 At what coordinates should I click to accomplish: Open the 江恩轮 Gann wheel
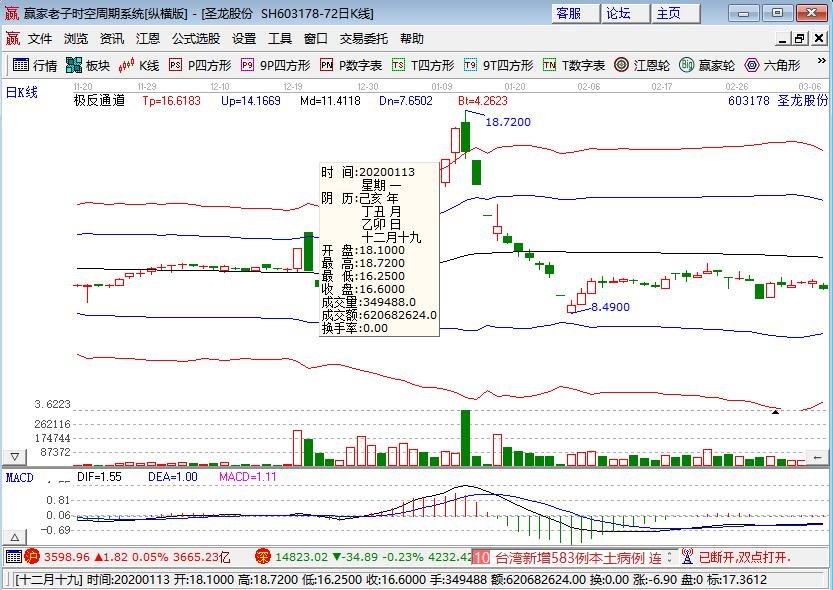[x=642, y=65]
